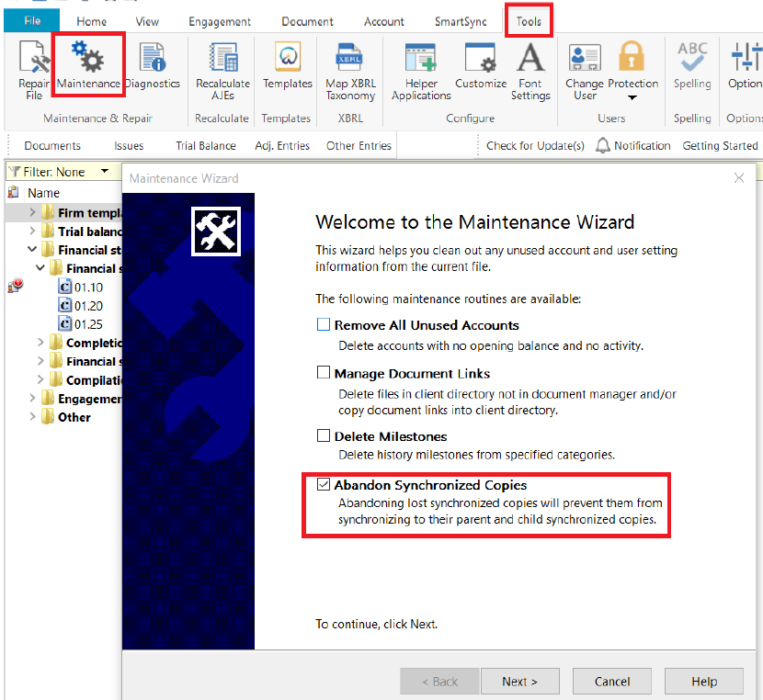Select the 01.20 document
The height and width of the screenshot is (700, 763).
click(x=81, y=306)
